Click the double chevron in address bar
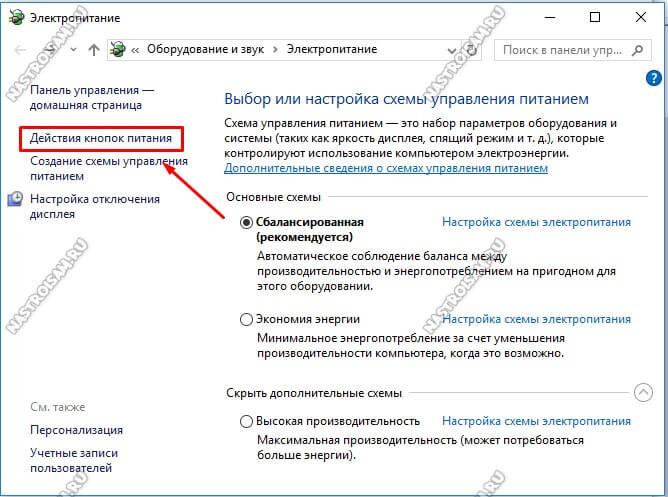 (x=135, y=50)
